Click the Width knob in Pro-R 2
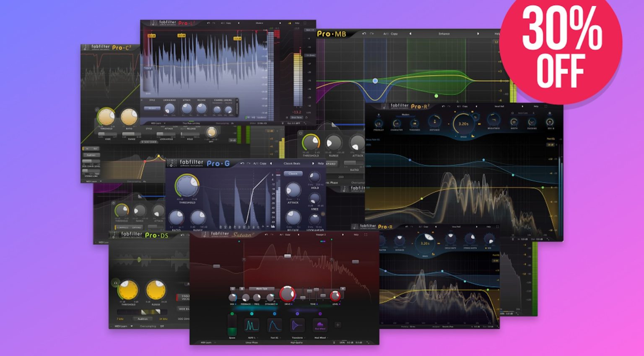Viewport: 644px width, 356px height. (514, 122)
